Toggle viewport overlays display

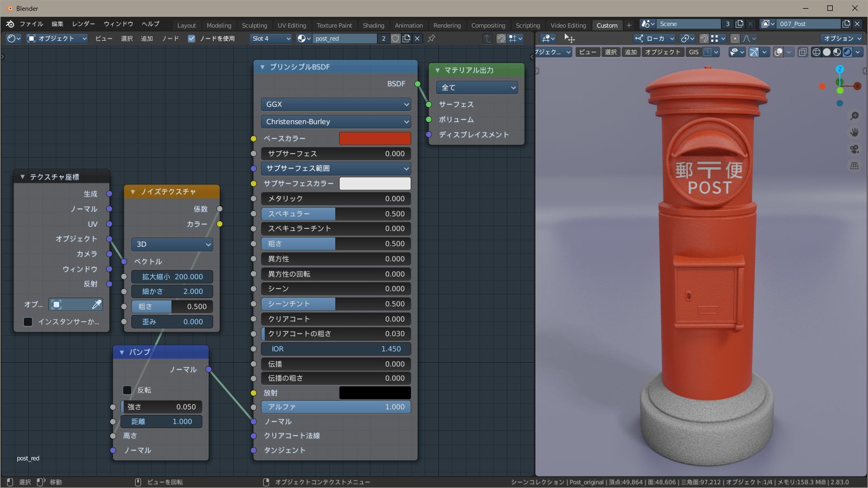[x=778, y=52]
